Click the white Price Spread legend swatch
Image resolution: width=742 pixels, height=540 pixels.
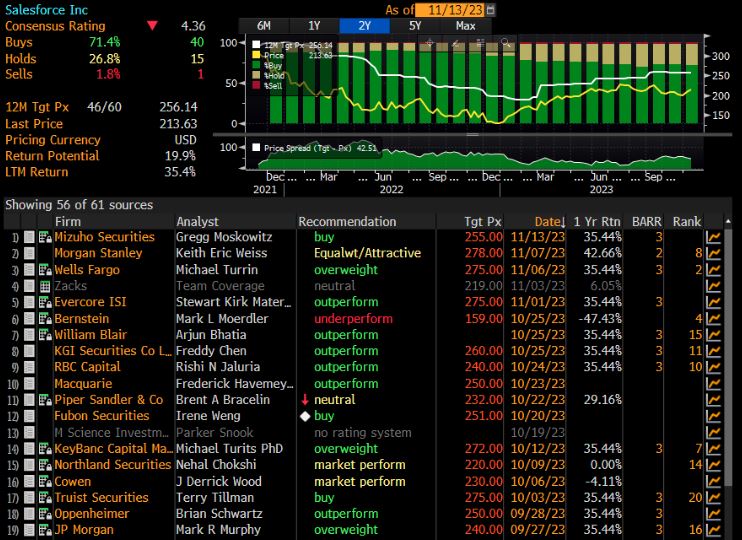[x=256, y=148]
